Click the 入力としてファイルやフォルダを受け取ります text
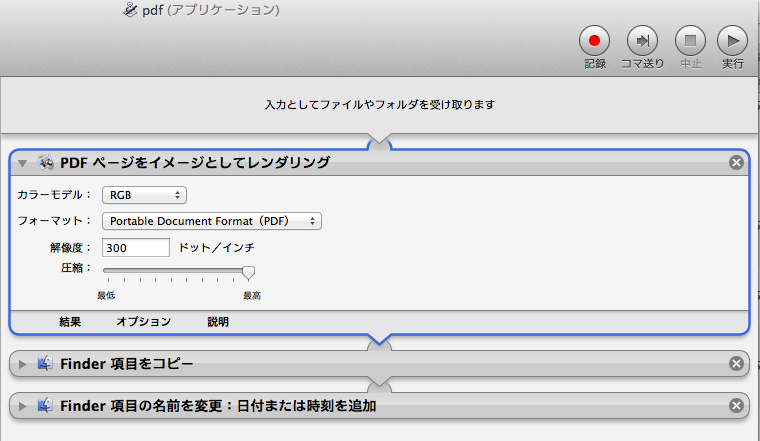The width and height of the screenshot is (760, 441). coord(380,105)
